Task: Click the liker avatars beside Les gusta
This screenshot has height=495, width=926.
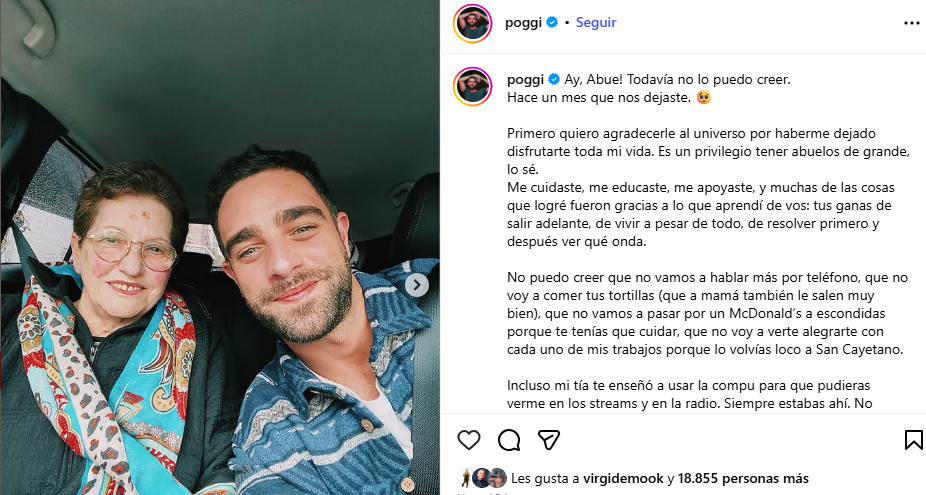Action: click(482, 478)
